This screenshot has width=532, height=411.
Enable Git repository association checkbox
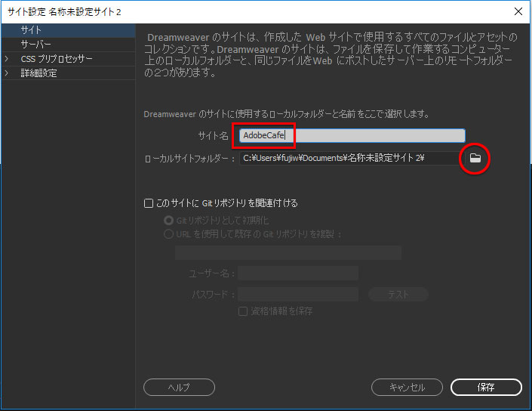[149, 203]
